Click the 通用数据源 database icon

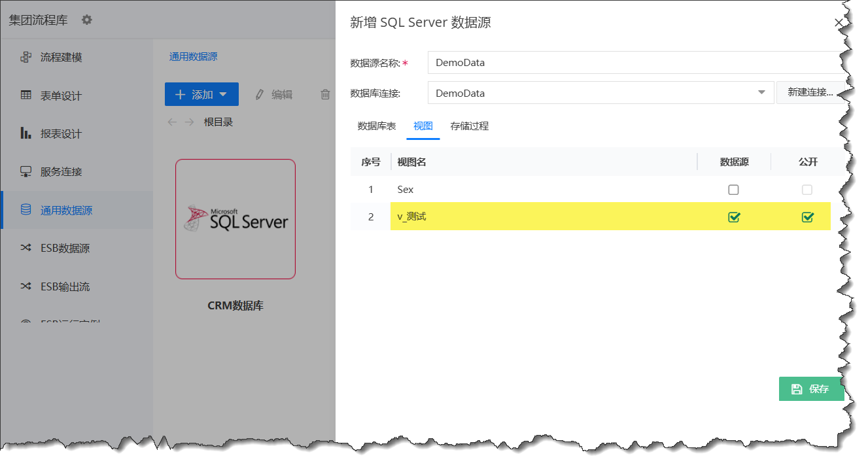[x=26, y=210]
